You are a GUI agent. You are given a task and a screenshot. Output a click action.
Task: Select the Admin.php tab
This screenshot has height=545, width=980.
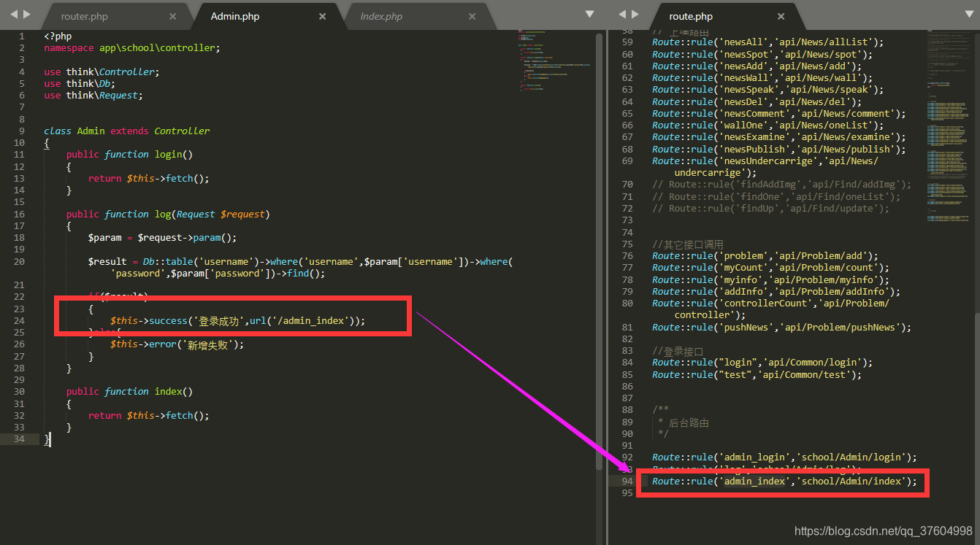coord(234,16)
